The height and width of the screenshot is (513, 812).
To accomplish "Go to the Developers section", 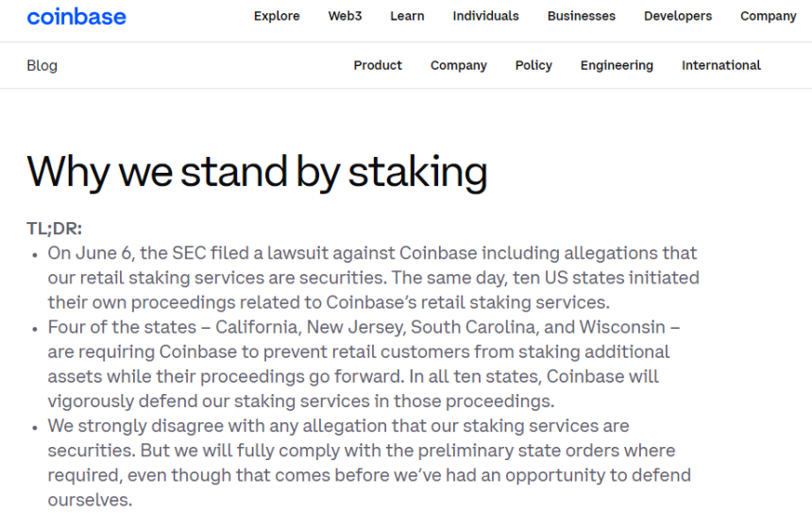I will [678, 16].
